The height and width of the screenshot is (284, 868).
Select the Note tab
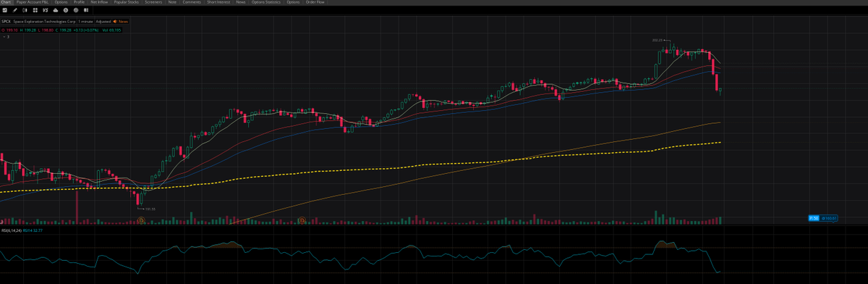172,2
